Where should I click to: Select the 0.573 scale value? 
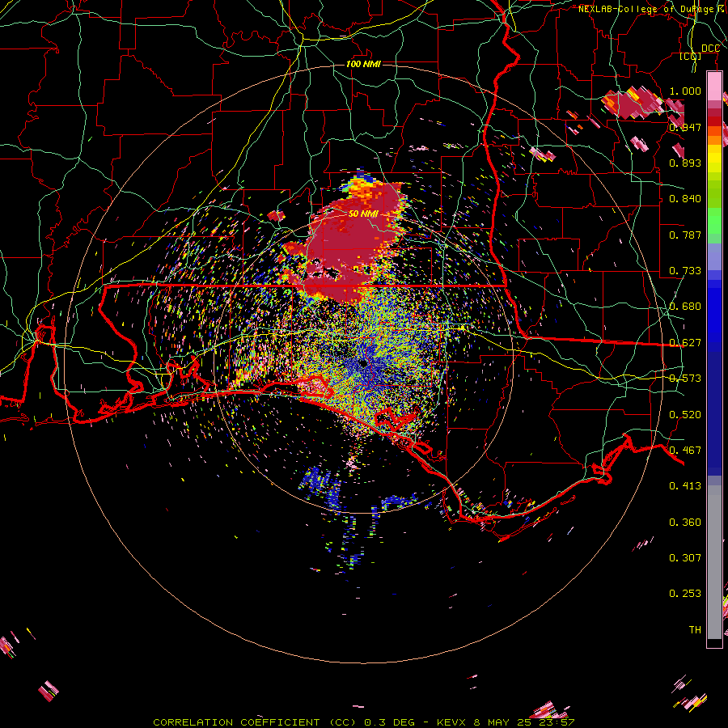685,379
